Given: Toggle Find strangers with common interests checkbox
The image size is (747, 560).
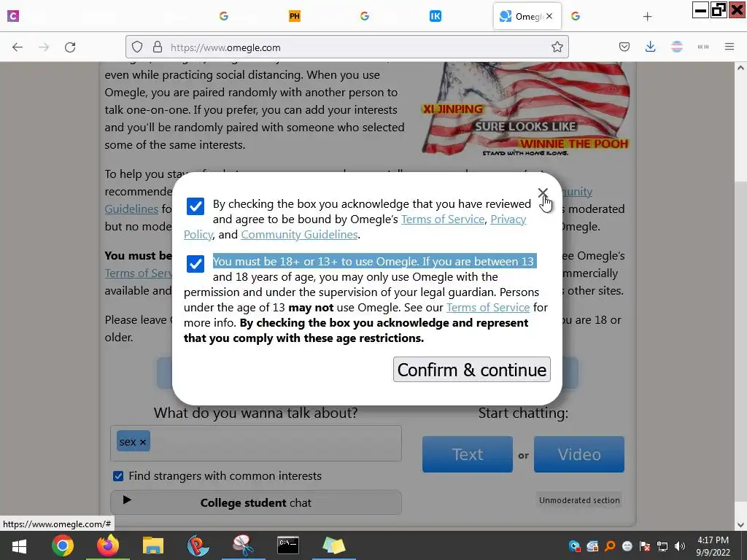Looking at the screenshot, I should (x=118, y=475).
